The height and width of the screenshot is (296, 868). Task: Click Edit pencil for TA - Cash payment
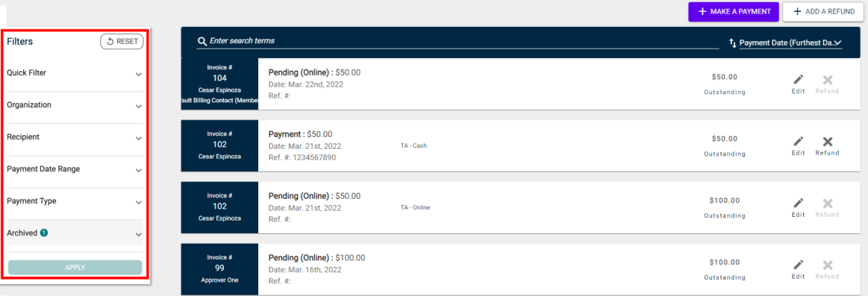pyautogui.click(x=798, y=141)
